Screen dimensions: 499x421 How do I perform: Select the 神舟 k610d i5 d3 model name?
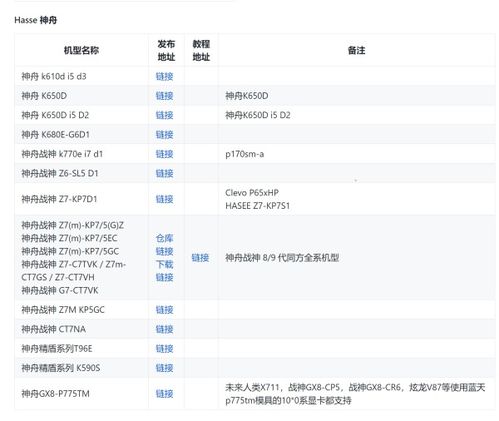[x=54, y=76]
